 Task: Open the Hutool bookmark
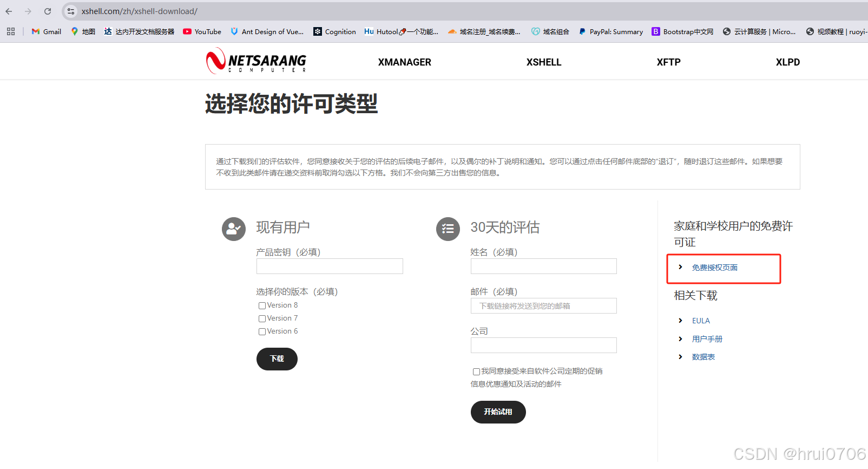tap(401, 31)
